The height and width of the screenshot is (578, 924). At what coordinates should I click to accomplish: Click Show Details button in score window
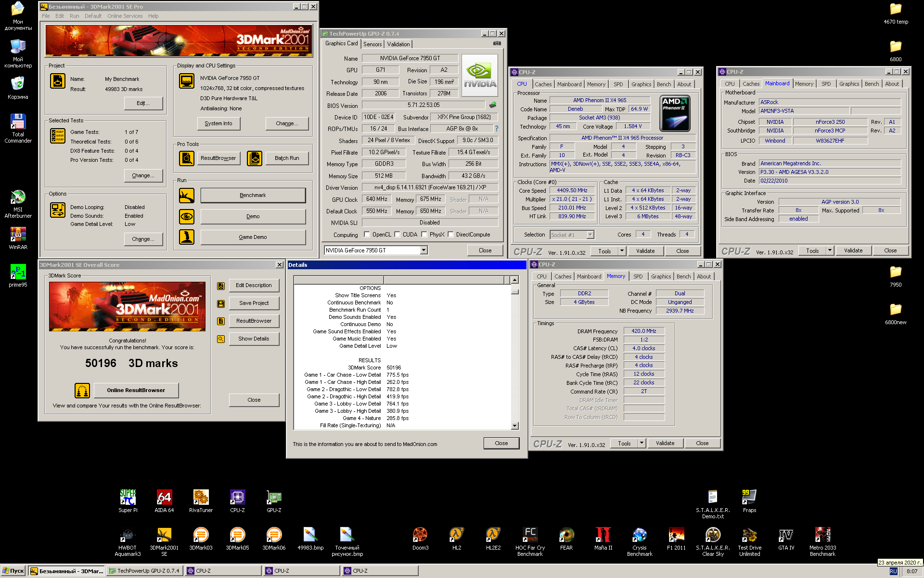254,339
